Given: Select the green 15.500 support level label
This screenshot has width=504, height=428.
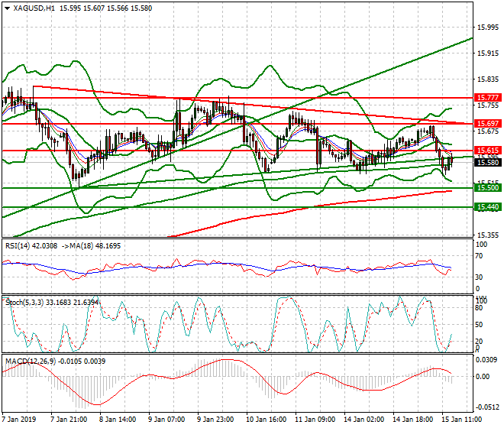Looking at the screenshot, I should tap(488, 188).
